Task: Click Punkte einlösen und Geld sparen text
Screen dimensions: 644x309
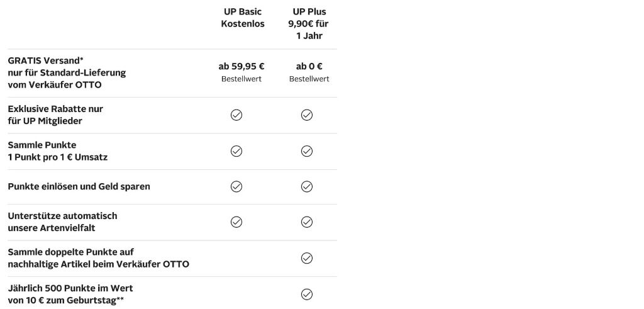Action: (79, 186)
